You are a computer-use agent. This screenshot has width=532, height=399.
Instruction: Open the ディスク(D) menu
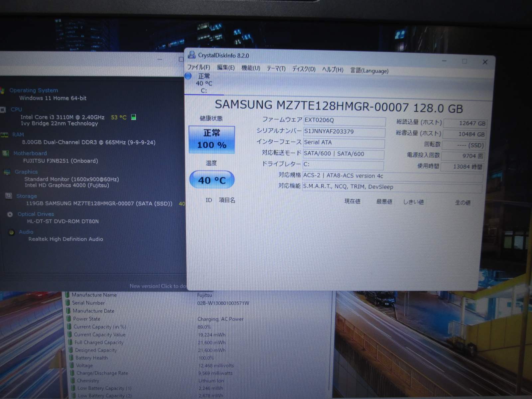pos(304,69)
